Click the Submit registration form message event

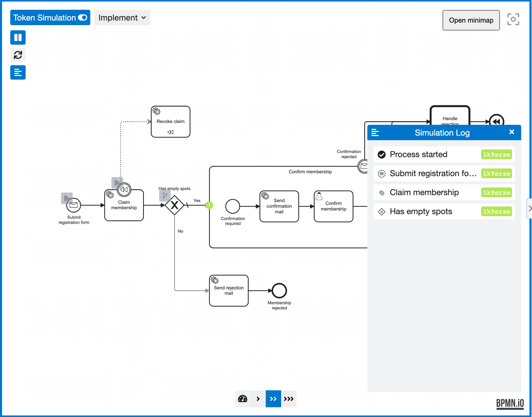(74, 205)
